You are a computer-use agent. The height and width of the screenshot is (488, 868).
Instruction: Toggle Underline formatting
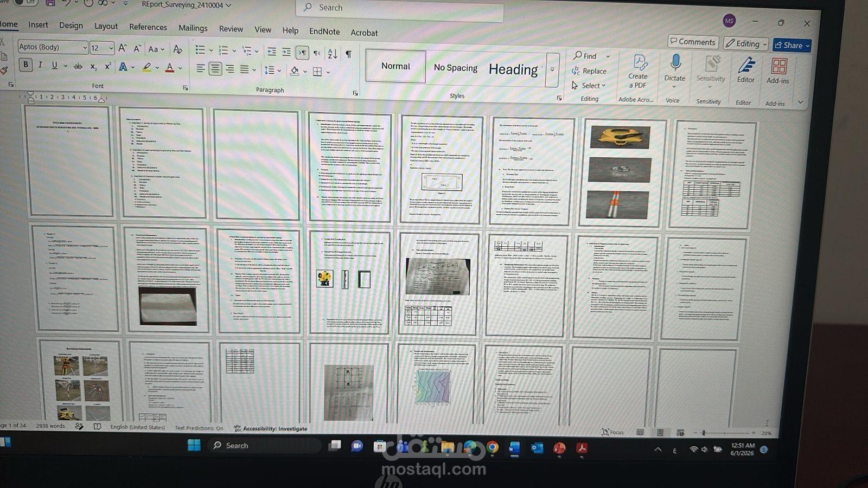[x=54, y=66]
